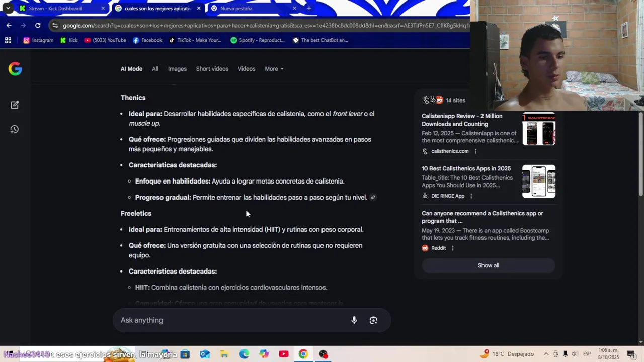Open The best ChatBot bookmark
Screen dimensions: 644x362
pos(320,40)
